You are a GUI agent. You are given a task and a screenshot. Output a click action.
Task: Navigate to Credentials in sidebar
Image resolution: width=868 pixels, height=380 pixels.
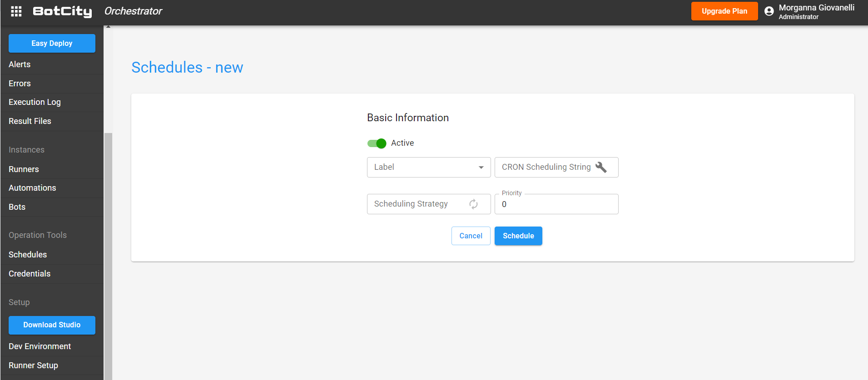(30, 274)
